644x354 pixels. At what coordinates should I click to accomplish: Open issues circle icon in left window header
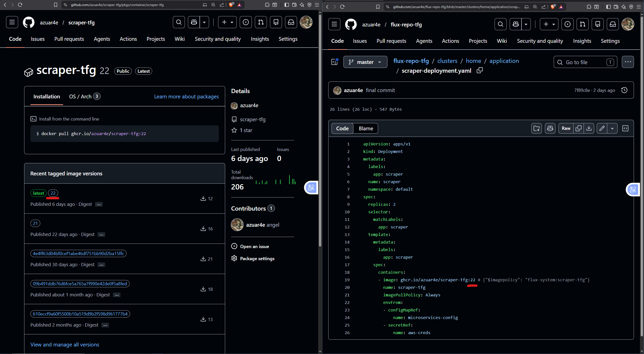246,22
